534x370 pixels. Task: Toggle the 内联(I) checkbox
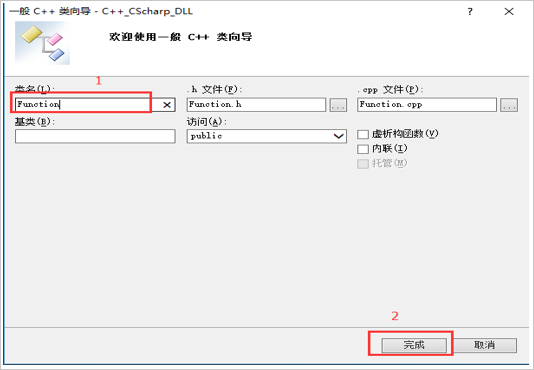coord(363,149)
